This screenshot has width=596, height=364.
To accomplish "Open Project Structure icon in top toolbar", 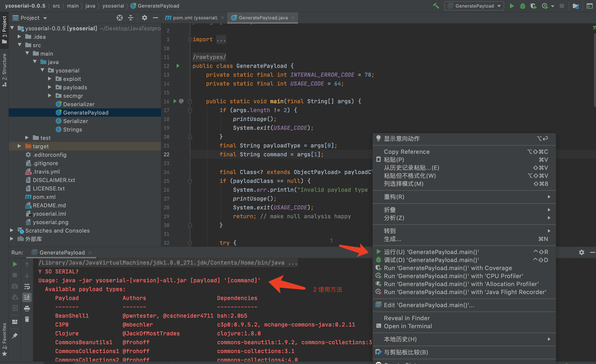I will click(576, 6).
